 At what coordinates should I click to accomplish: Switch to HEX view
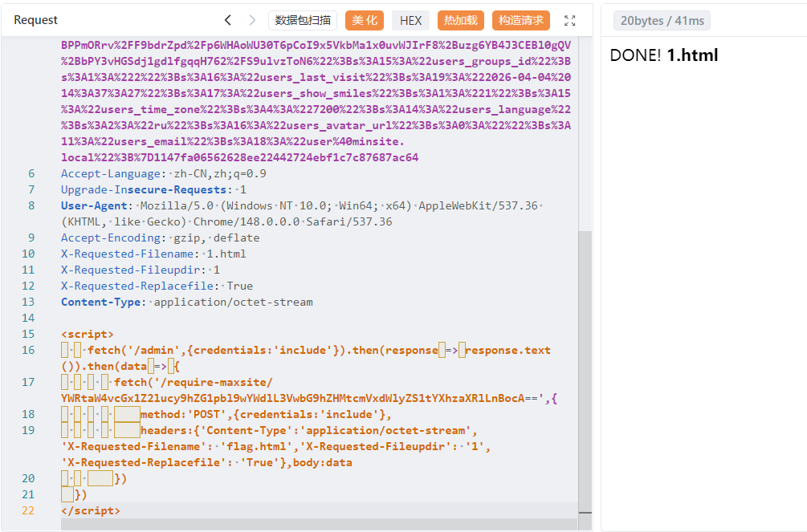(410, 21)
